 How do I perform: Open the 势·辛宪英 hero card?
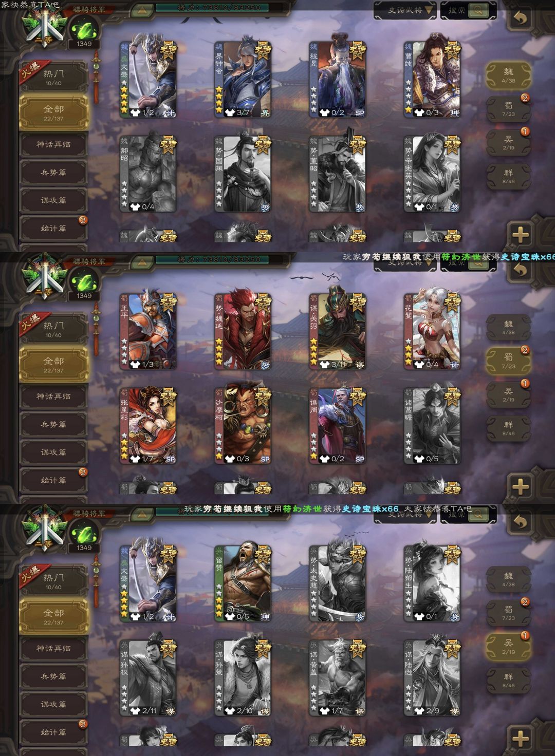pyautogui.click(x=432, y=173)
